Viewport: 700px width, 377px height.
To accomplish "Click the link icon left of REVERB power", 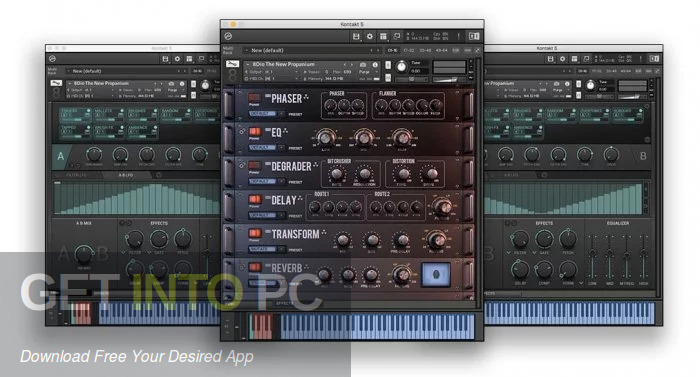I will pos(242,267).
